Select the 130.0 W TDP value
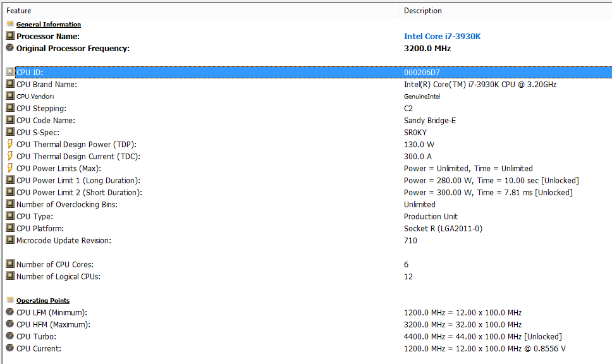The image size is (612, 364). pyautogui.click(x=419, y=144)
